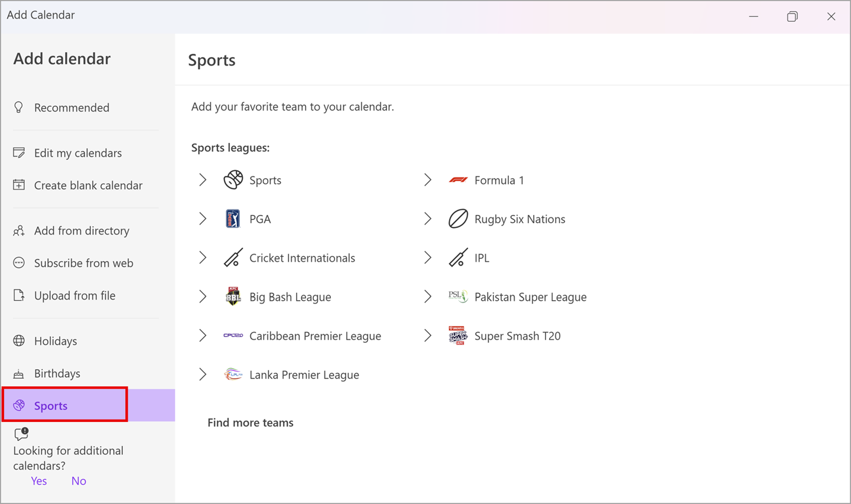Click the Caribbean Premier League logo

point(233,336)
